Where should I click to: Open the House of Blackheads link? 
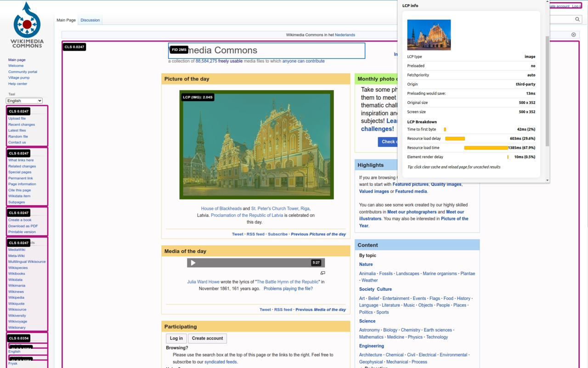[221, 208]
